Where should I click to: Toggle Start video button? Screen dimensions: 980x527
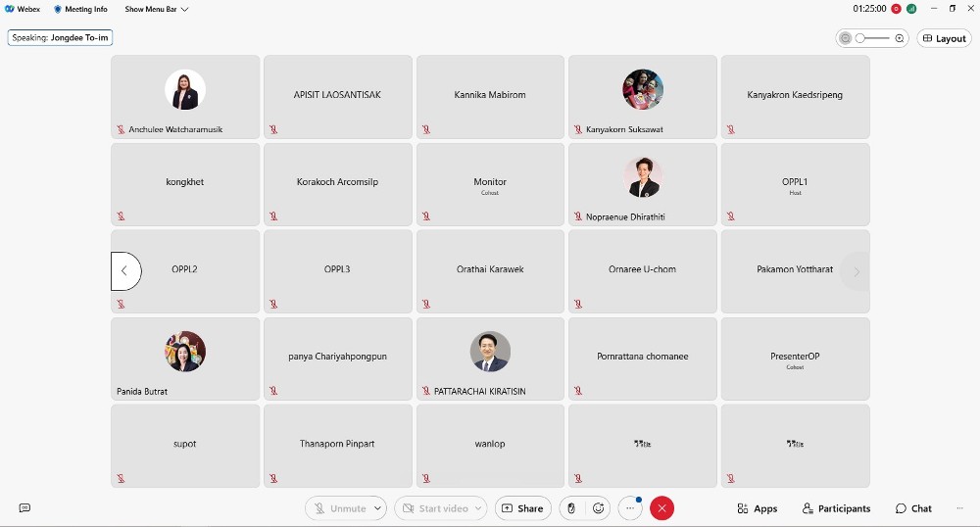(433, 508)
